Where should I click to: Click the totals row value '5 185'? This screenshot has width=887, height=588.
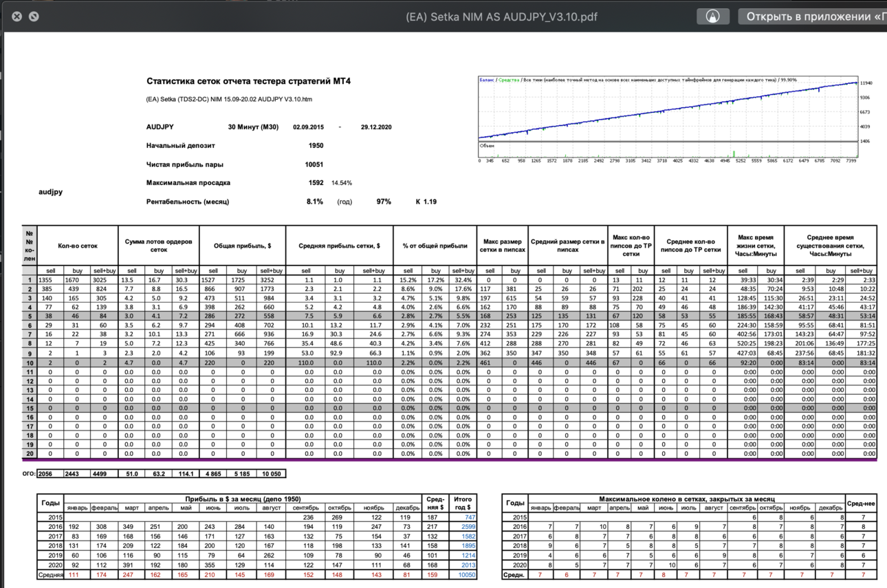(241, 474)
